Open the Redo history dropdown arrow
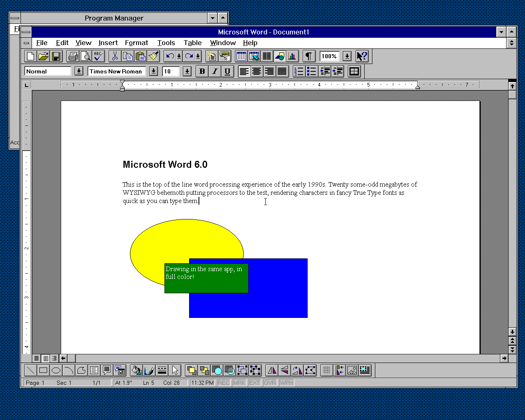The height and width of the screenshot is (420, 525). tap(198, 56)
